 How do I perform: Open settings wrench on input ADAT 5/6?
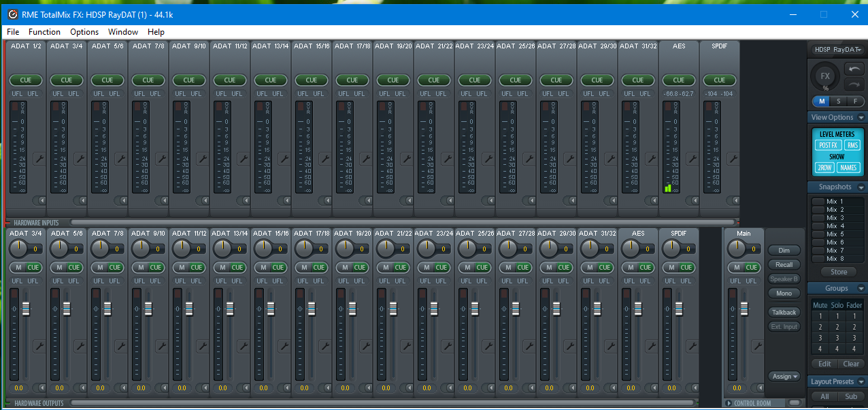click(120, 159)
